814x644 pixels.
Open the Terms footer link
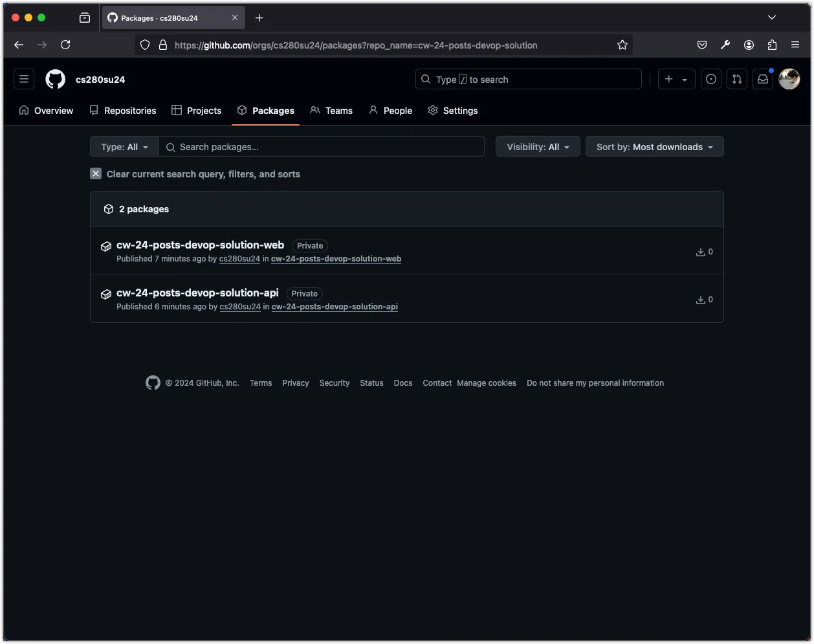[261, 383]
